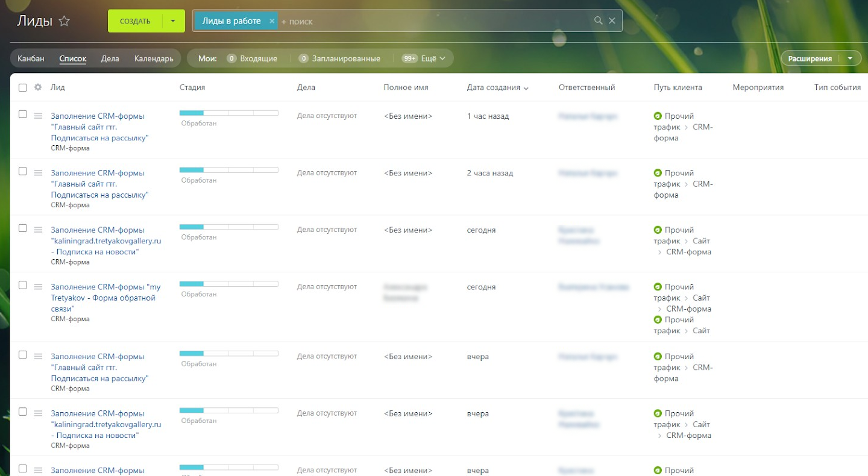Viewport: 868px width, 476px height.
Task: Click green traffic icon in 2 часа назад row
Action: point(658,173)
